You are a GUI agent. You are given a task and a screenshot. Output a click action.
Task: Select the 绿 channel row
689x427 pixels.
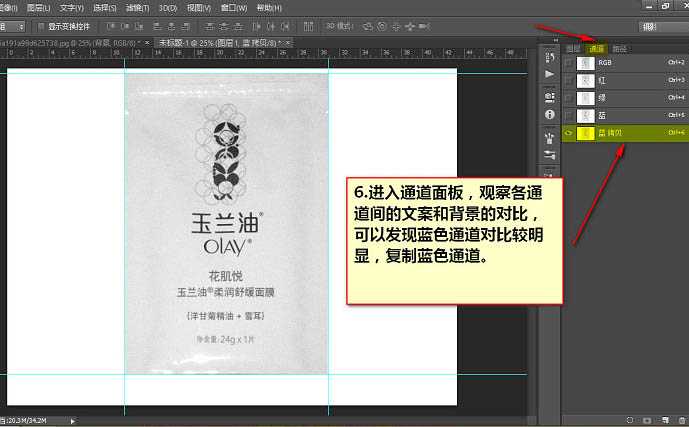[630, 97]
